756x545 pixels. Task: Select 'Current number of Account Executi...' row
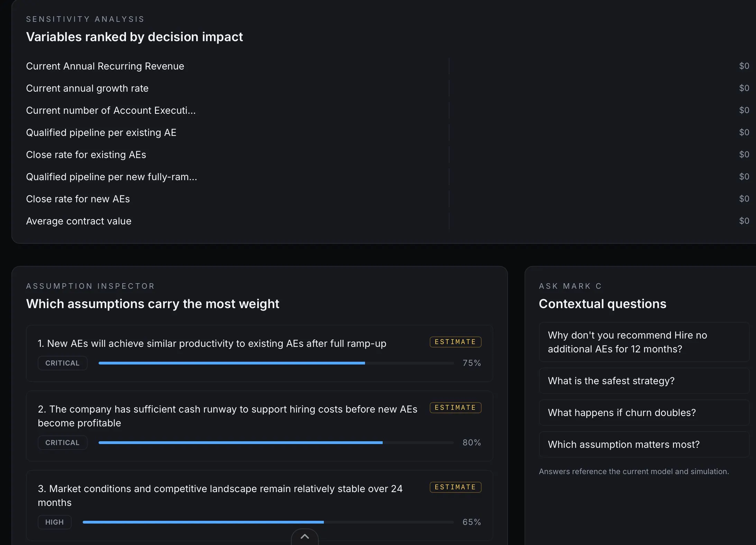(388, 110)
